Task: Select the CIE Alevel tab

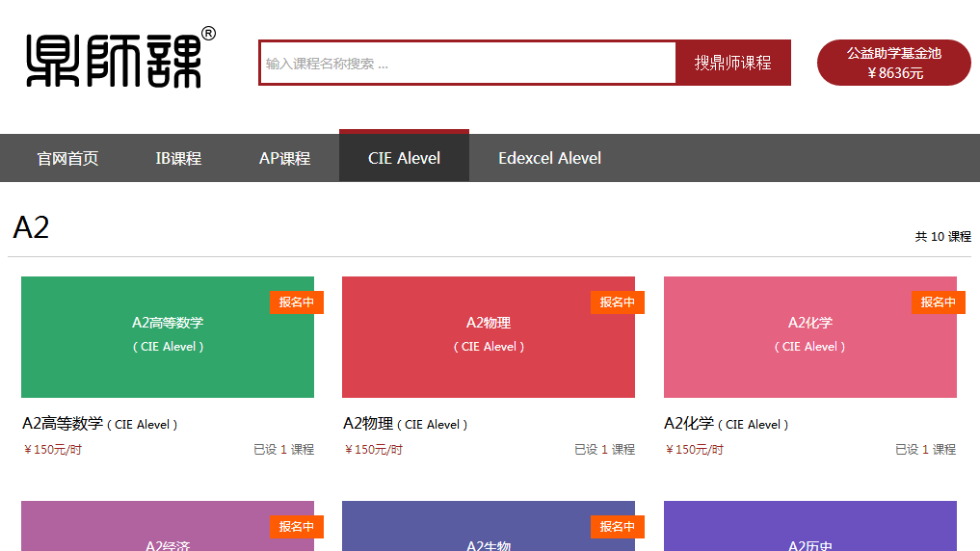Action: (x=404, y=156)
